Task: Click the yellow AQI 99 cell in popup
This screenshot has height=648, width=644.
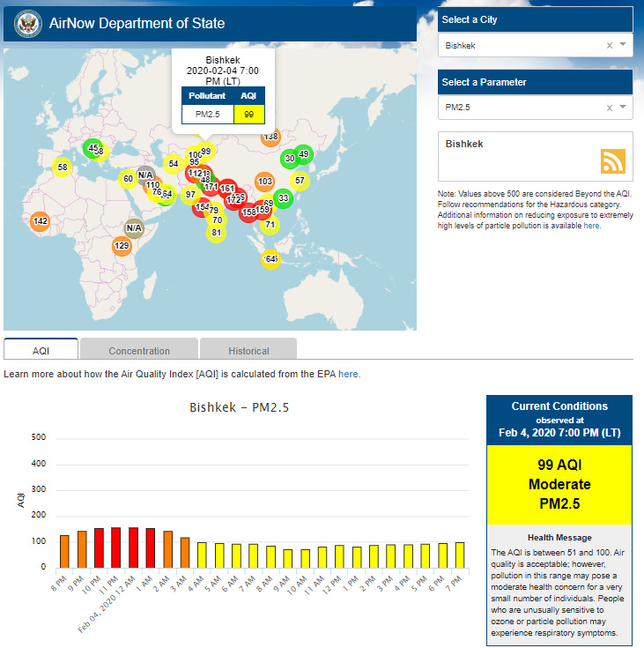Action: point(249,114)
